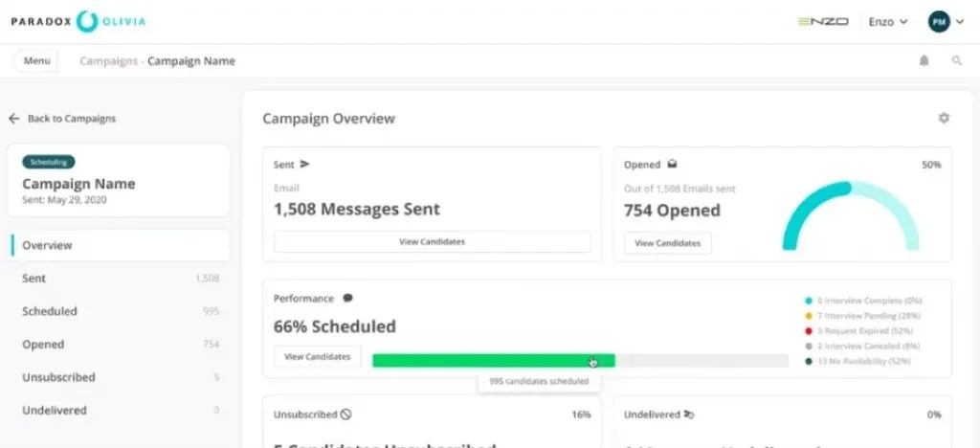Click the 'Sent: May 29, 2020' text
980x448 pixels.
[x=64, y=200]
